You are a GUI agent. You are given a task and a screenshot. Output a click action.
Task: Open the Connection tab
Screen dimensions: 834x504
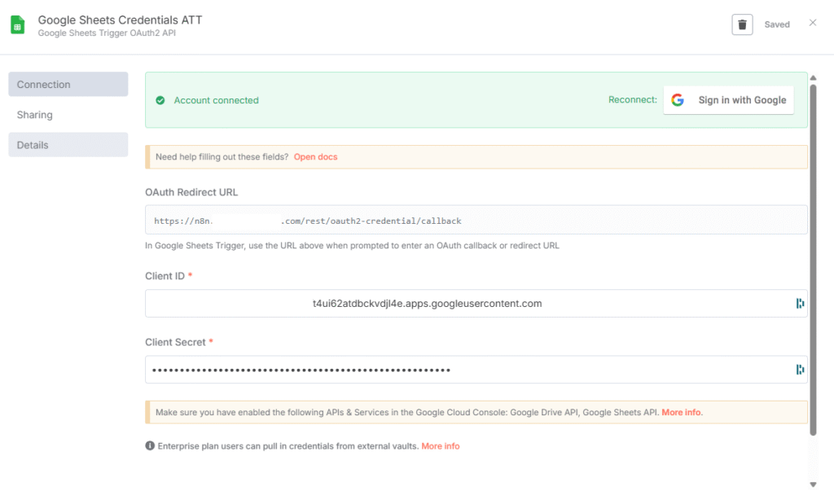(68, 85)
